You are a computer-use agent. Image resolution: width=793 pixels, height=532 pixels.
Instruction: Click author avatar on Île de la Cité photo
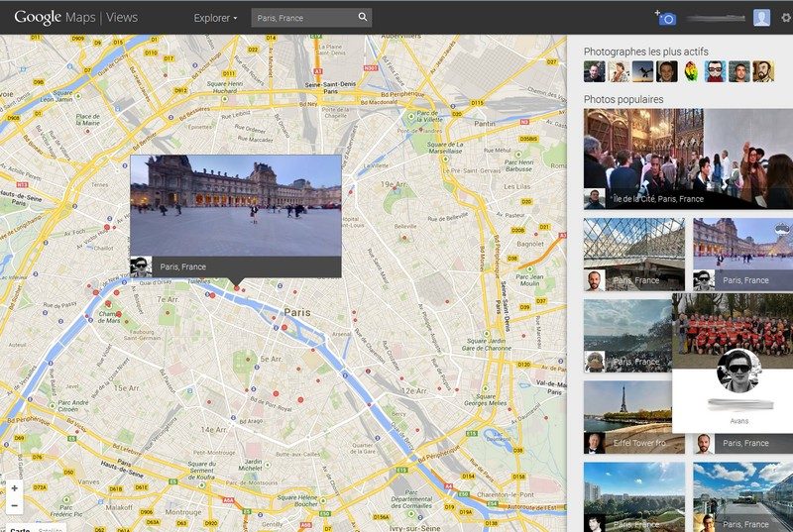pyautogui.click(x=594, y=199)
